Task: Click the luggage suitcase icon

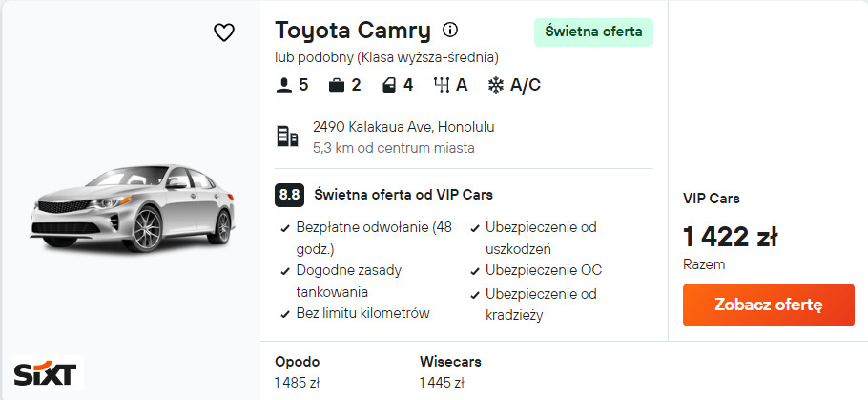Action: point(336,85)
